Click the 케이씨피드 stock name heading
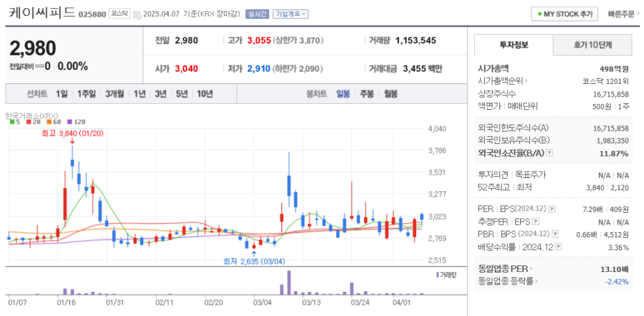644x316 pixels. (42, 13)
